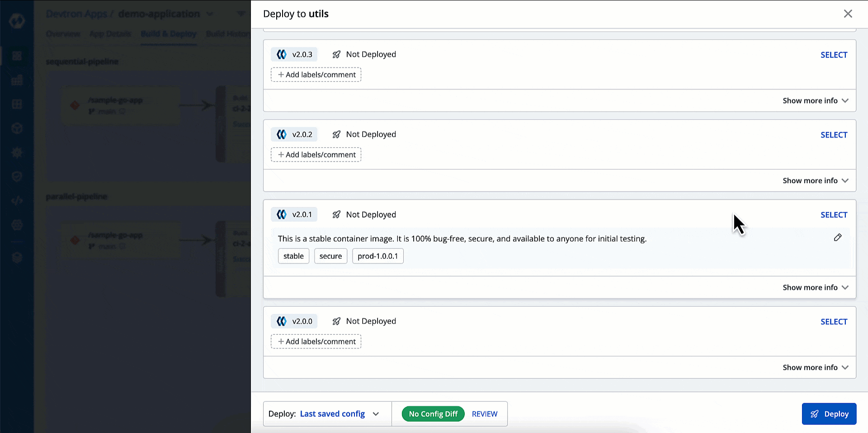Add labels/comment to v2.0.0 image
This screenshot has width=868, height=433.
tap(316, 342)
